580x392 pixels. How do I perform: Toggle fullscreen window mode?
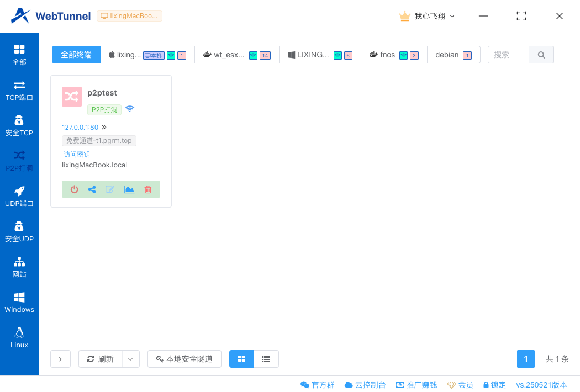521,16
